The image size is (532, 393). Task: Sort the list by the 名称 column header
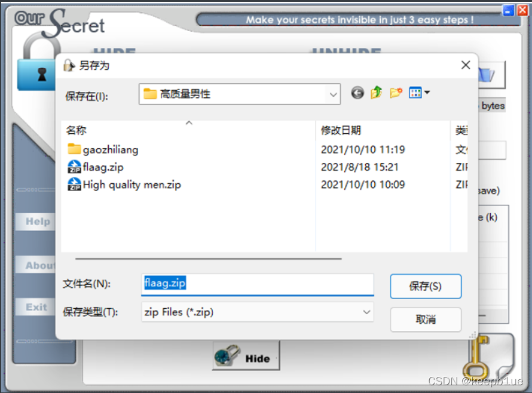coord(77,130)
